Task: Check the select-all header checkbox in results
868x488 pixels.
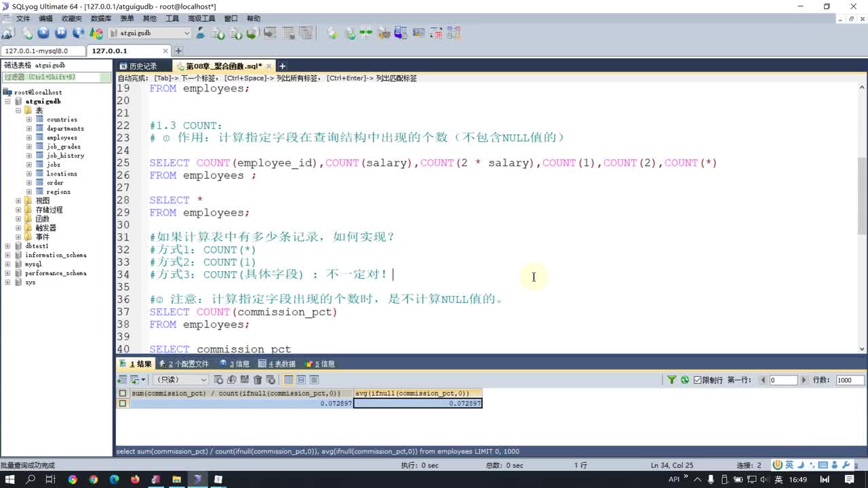Action: click(x=123, y=393)
